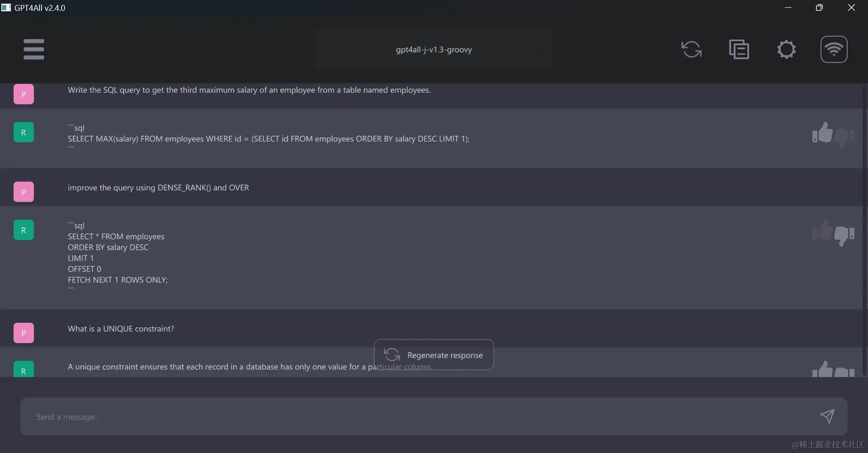
Task: Click the line 'FETCH NEXT 1 ROWS ONLY;'
Action: click(118, 280)
